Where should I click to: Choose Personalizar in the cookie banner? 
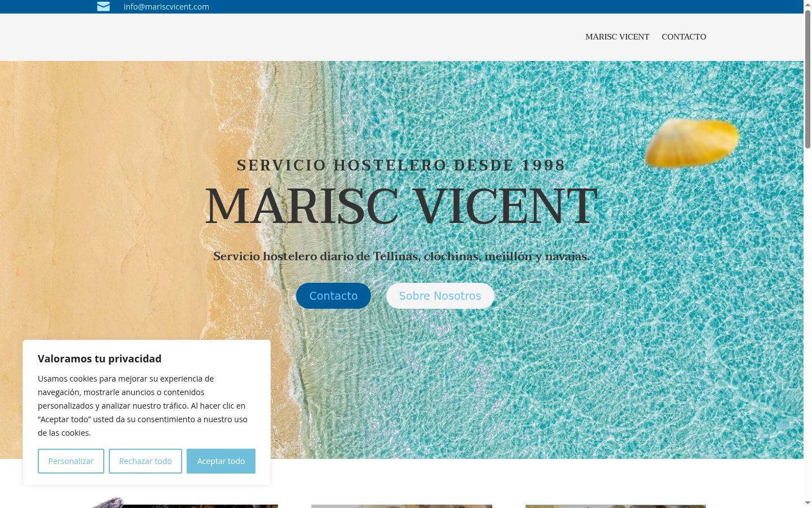(71, 461)
